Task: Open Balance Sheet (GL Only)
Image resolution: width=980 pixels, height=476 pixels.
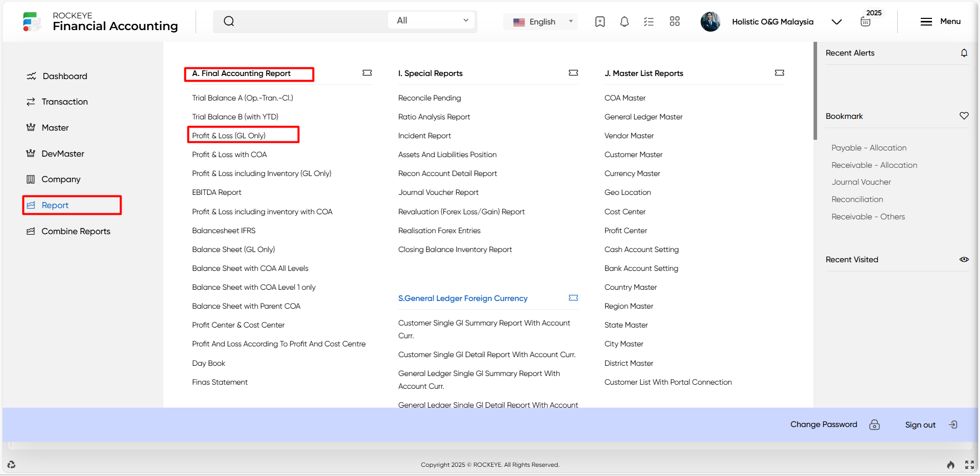Action: pos(233,249)
